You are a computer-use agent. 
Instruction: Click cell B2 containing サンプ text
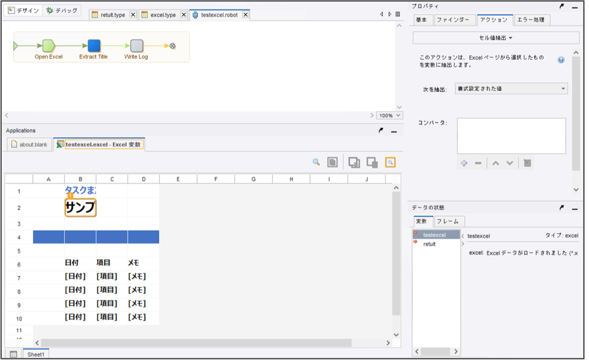point(80,208)
